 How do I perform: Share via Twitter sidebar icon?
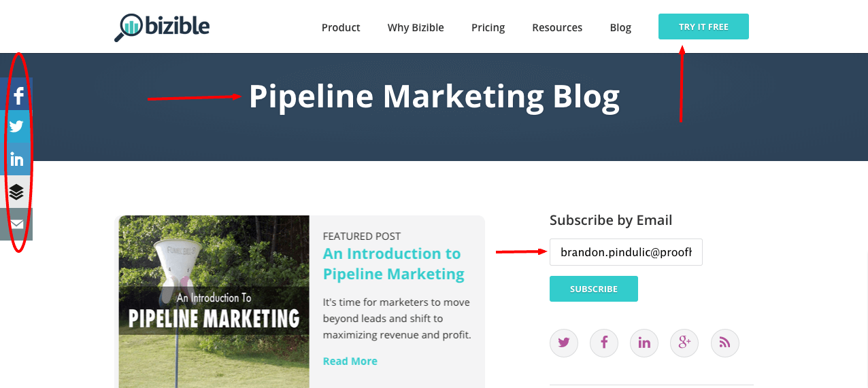click(16, 126)
